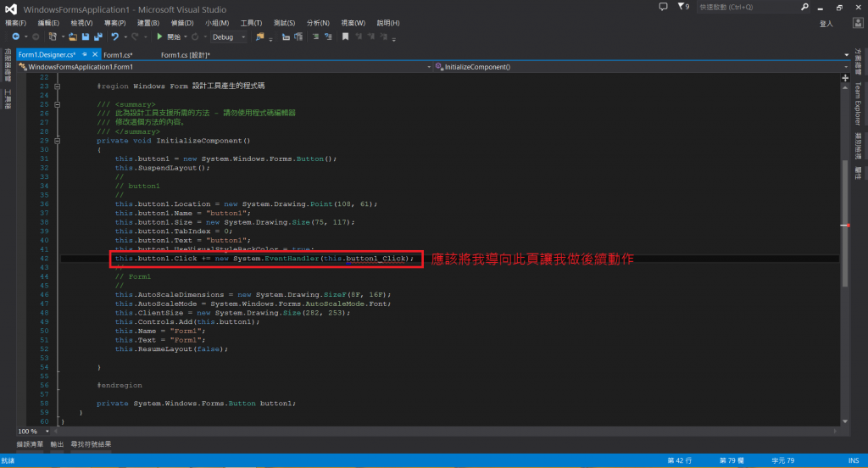Open the 尋找符號結果 bottom tab

point(91,444)
